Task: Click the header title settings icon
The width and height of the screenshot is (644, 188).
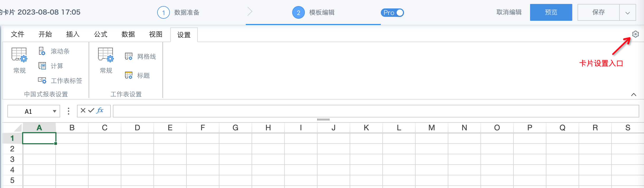Action: pyautogui.click(x=128, y=76)
